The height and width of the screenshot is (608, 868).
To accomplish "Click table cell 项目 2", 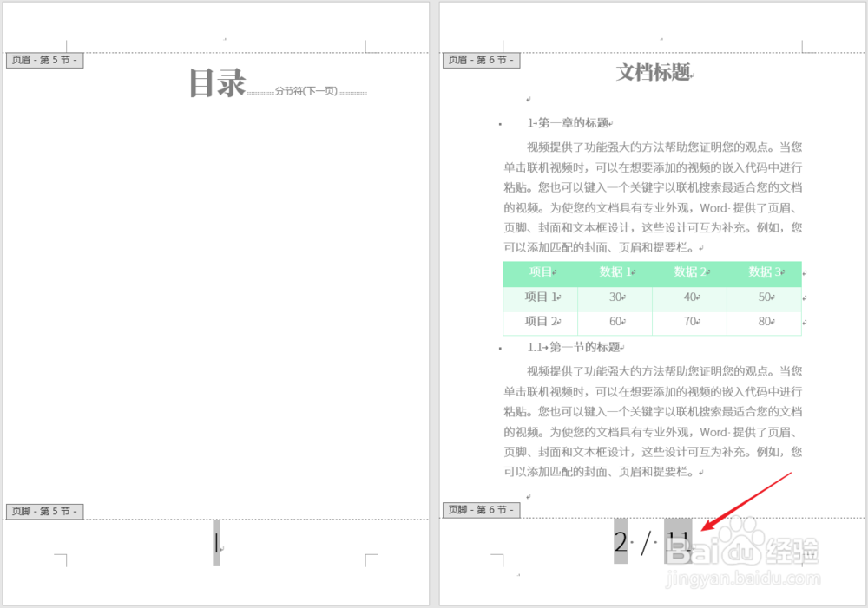I will [540, 324].
